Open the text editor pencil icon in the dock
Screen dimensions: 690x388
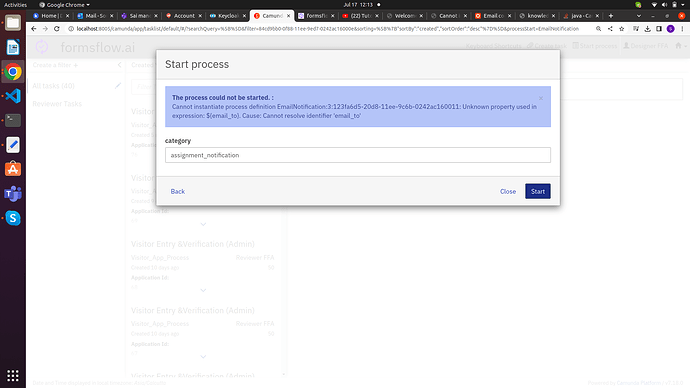point(13,145)
